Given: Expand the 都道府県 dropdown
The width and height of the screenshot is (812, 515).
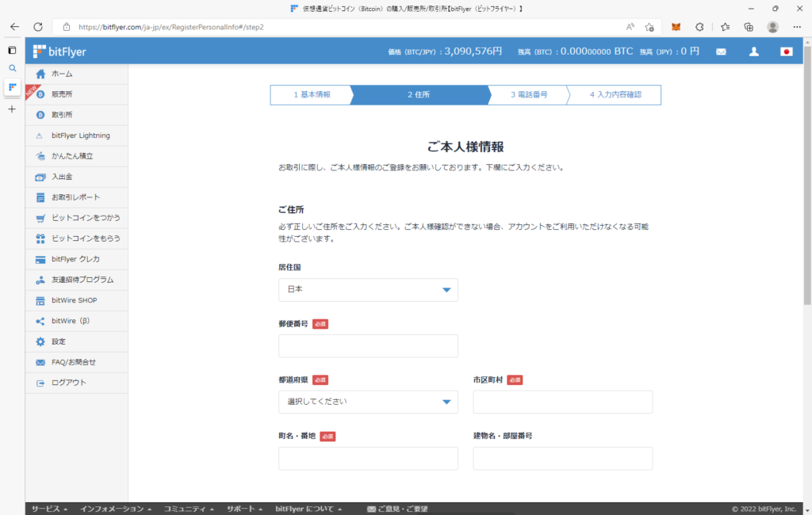Looking at the screenshot, I should (x=368, y=402).
